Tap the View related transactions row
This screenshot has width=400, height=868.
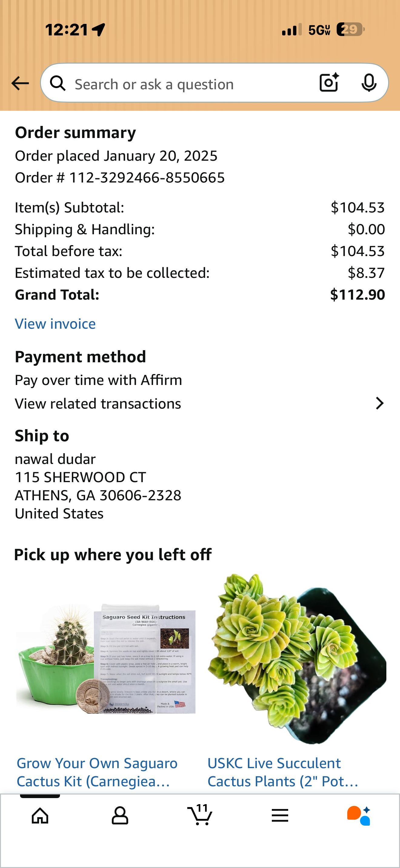tap(200, 404)
